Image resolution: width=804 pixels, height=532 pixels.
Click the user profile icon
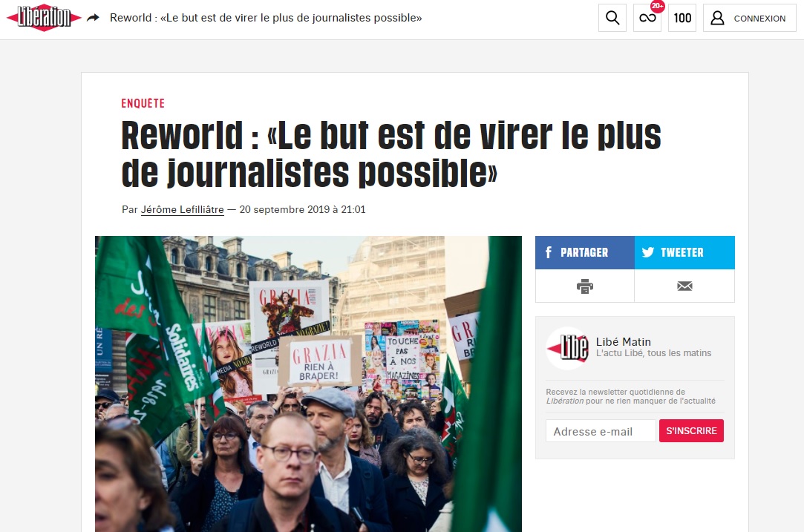717,18
